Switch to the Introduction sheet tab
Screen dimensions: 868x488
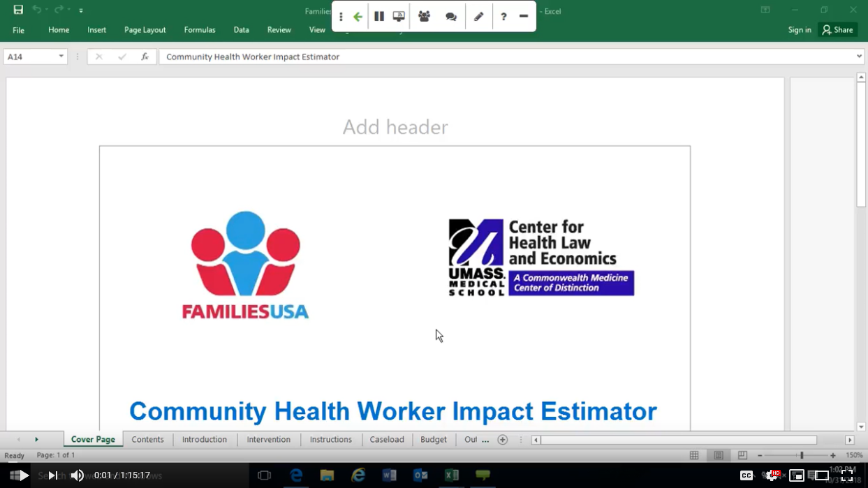205,439
